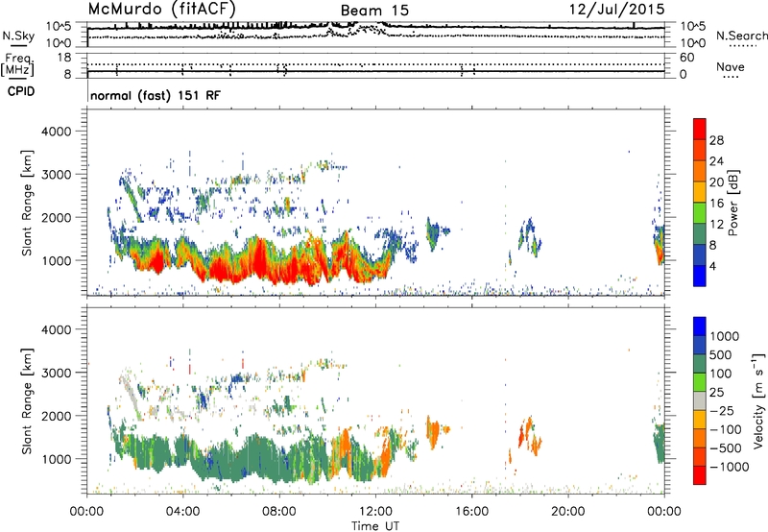Click the date "12/Jul/2015"

(x=616, y=10)
